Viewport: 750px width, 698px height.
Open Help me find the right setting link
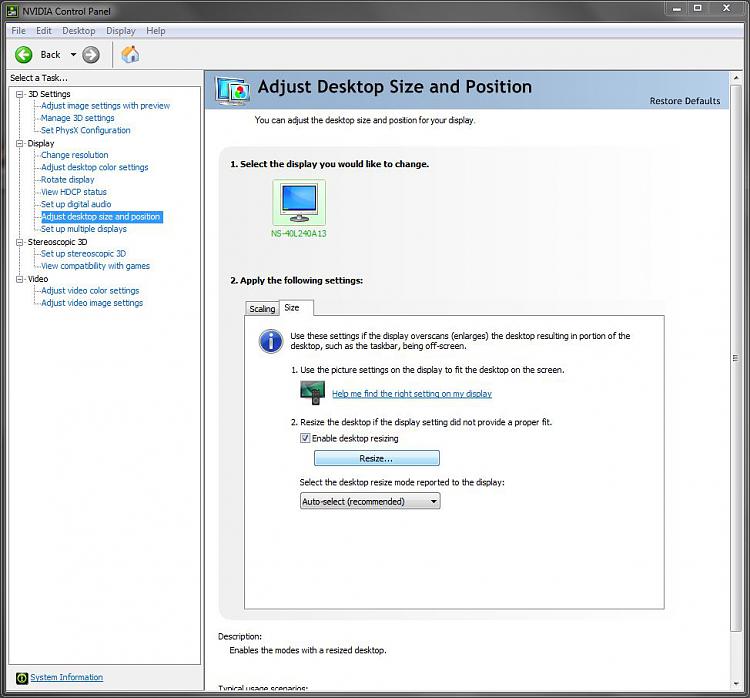(412, 394)
